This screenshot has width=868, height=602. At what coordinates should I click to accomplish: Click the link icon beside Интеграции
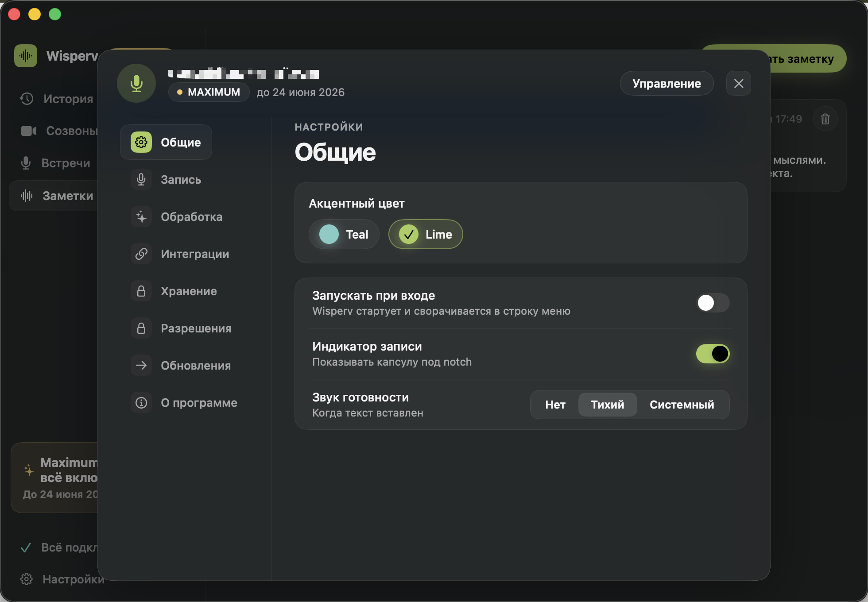pyautogui.click(x=141, y=254)
